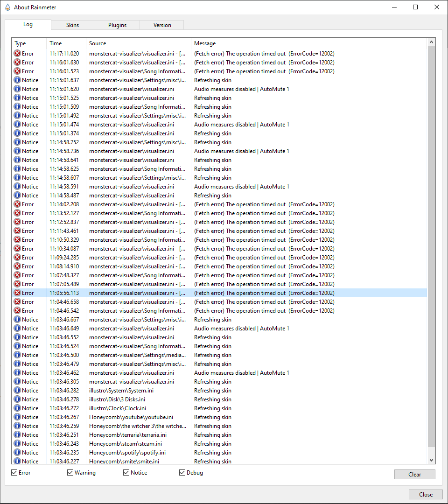Click the Notice info icon beside 11:15:01.637 entry
The height and width of the screenshot is (504, 448).
pyautogui.click(x=16, y=80)
